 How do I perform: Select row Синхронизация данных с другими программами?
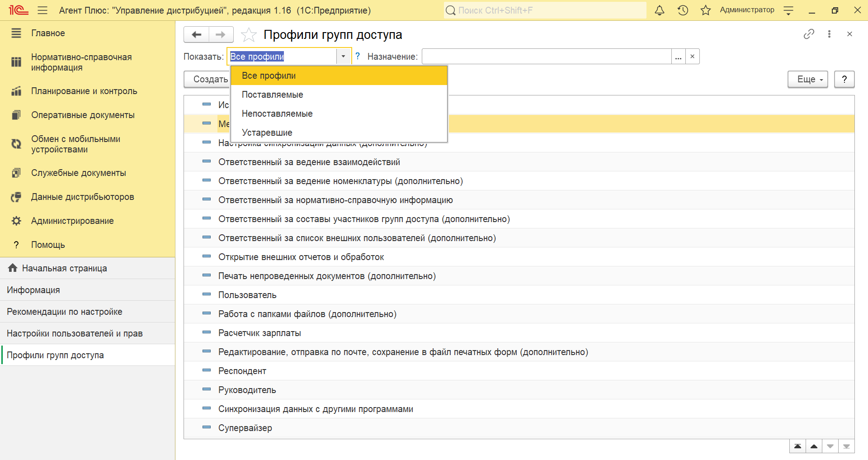pos(519,409)
